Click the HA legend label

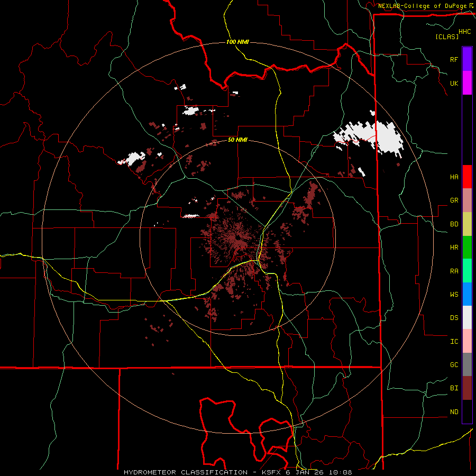454,177
